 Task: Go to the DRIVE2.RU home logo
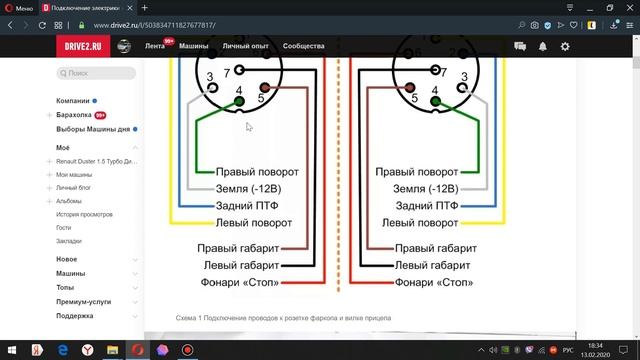click(83, 46)
